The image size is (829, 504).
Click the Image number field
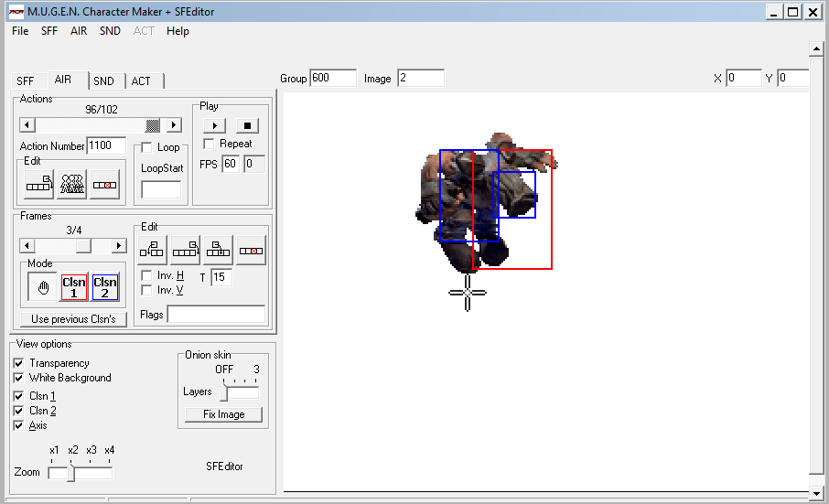(x=421, y=78)
